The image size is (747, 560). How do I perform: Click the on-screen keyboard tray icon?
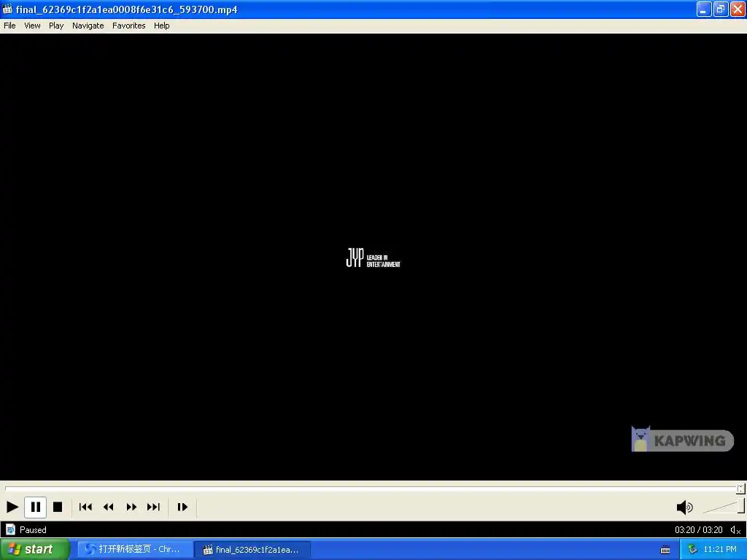point(665,550)
